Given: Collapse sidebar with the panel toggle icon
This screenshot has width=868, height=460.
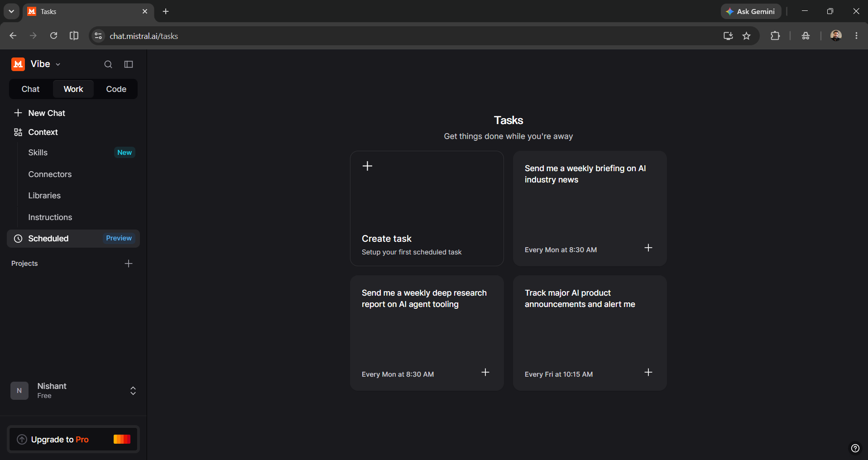Looking at the screenshot, I should (x=129, y=64).
